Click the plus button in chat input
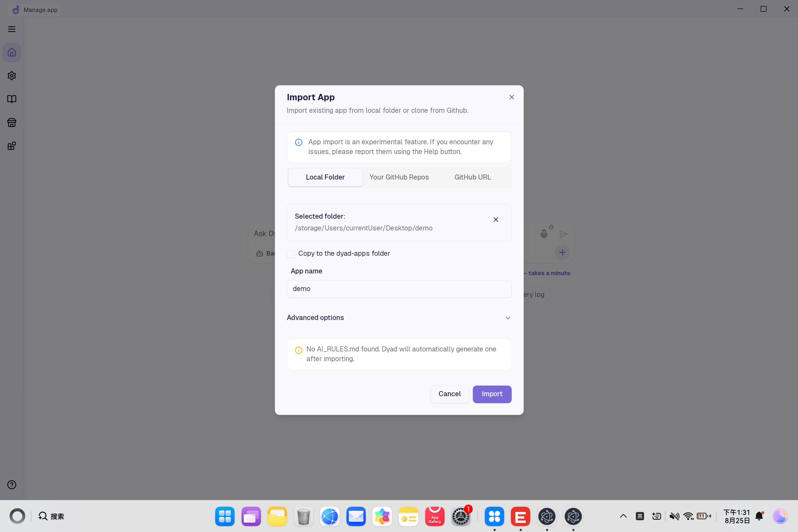The width and height of the screenshot is (798, 532). point(562,253)
